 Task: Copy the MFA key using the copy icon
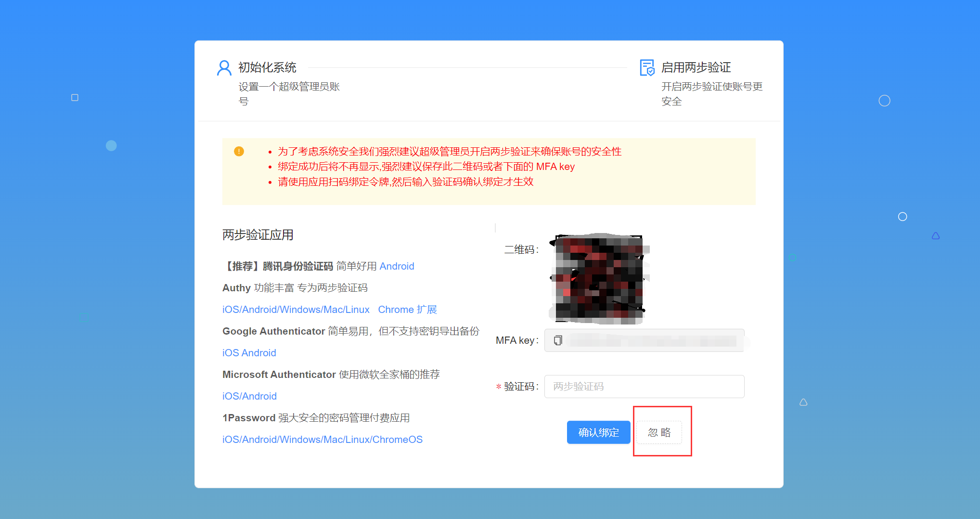tap(558, 340)
